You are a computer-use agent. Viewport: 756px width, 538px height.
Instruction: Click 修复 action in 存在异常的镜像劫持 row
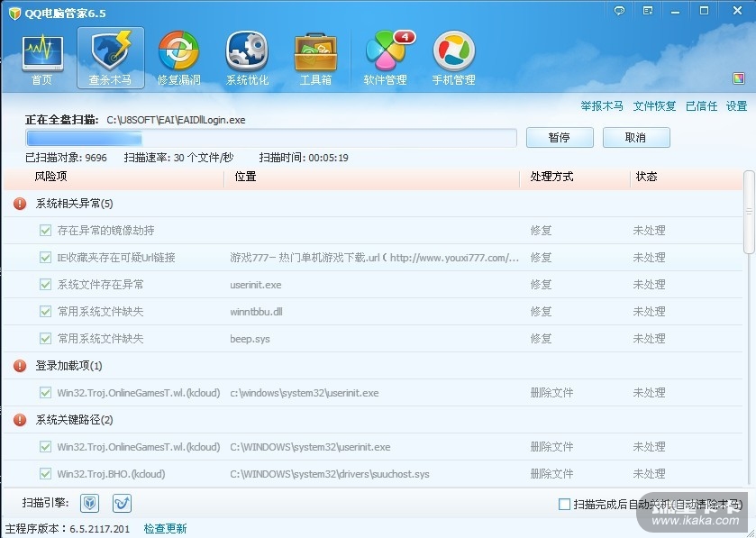click(x=541, y=231)
